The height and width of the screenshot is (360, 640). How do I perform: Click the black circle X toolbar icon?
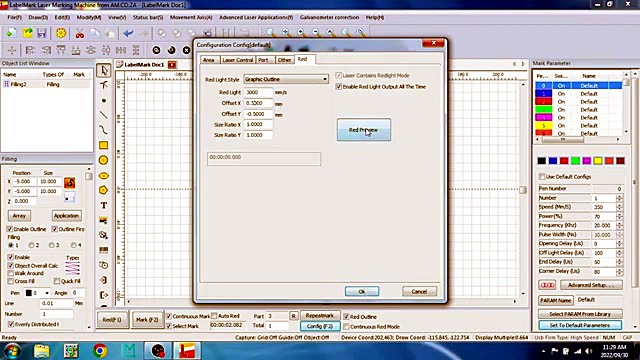pos(187,50)
